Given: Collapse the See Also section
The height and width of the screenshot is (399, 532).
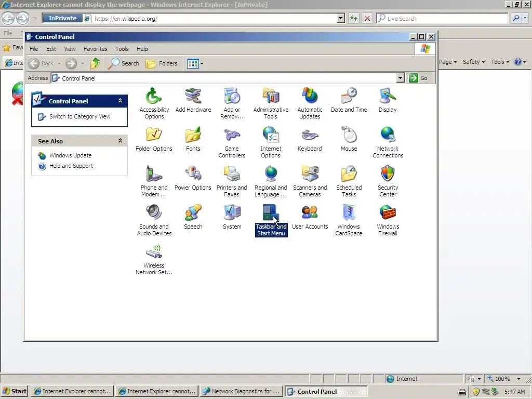Looking at the screenshot, I should coord(120,141).
